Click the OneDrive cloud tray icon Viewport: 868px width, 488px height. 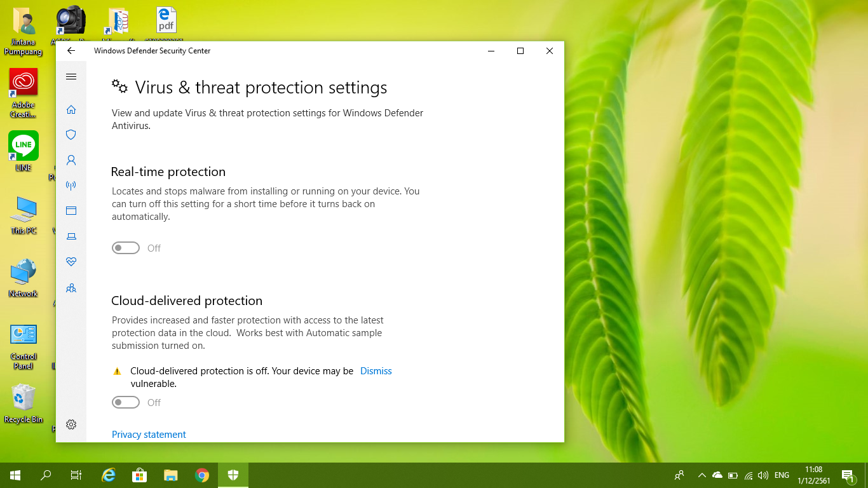pyautogui.click(x=717, y=475)
